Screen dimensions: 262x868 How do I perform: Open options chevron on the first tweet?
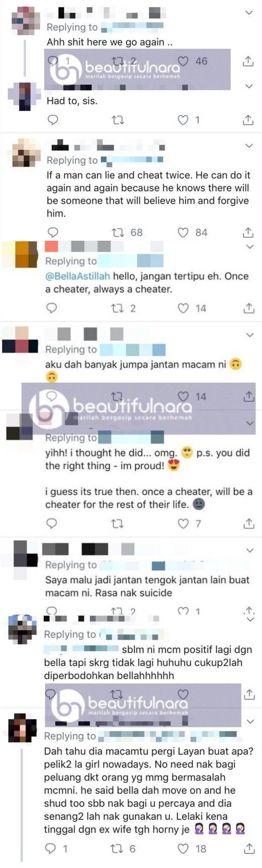click(x=249, y=13)
